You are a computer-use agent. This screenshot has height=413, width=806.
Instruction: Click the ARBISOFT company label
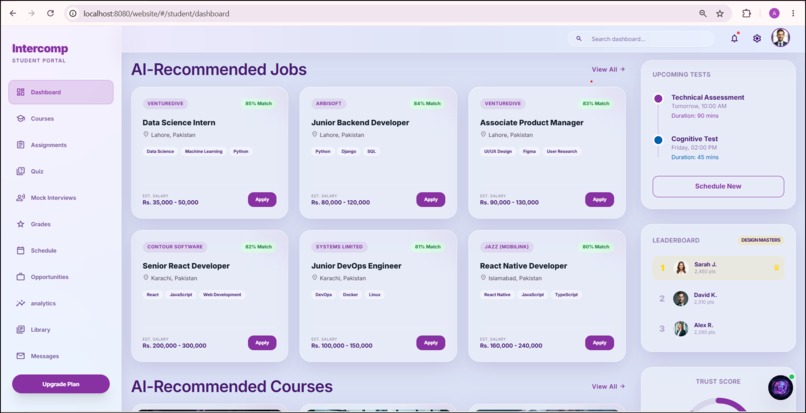[328, 103]
